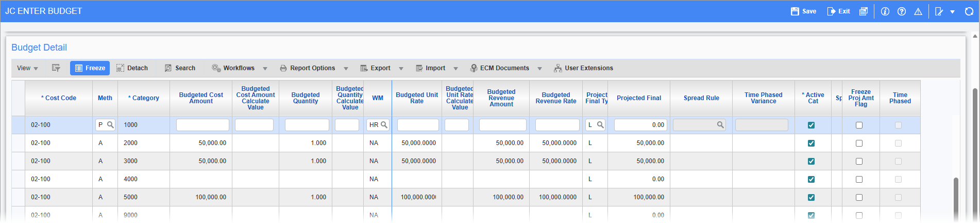Check Freeze Proj Amt Flag for category 1000
The image size is (980, 223).
tap(859, 125)
